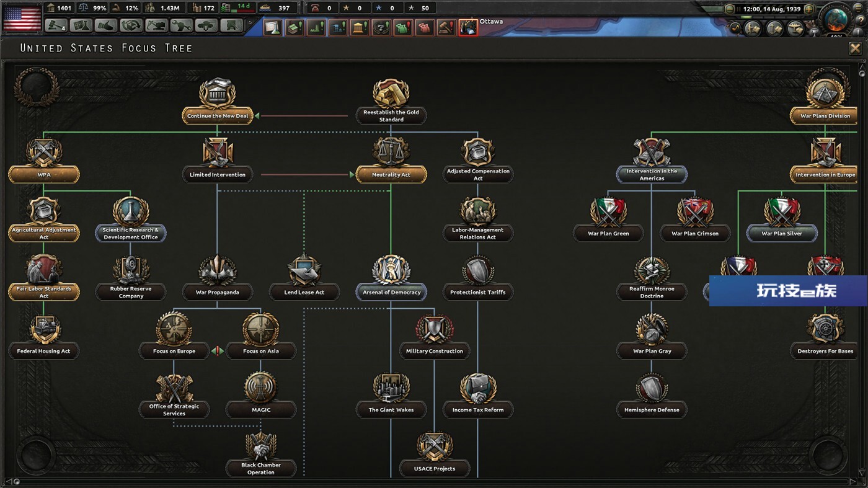
Task: Click the Destroyers For Bases focus
Action: [825, 335]
